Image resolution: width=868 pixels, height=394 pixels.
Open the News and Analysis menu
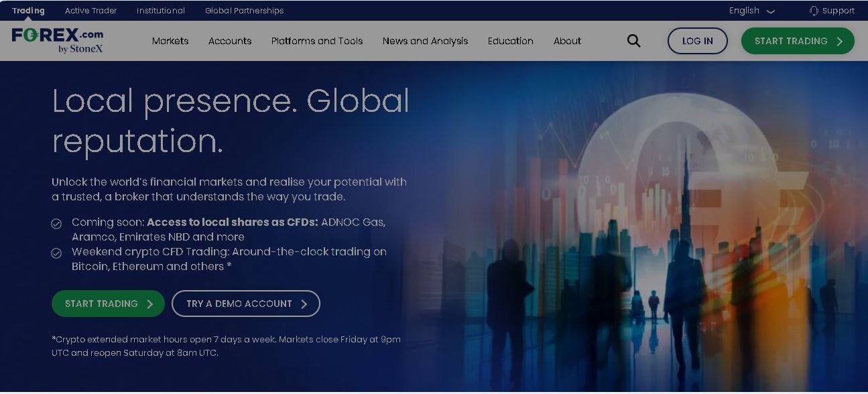coord(425,41)
